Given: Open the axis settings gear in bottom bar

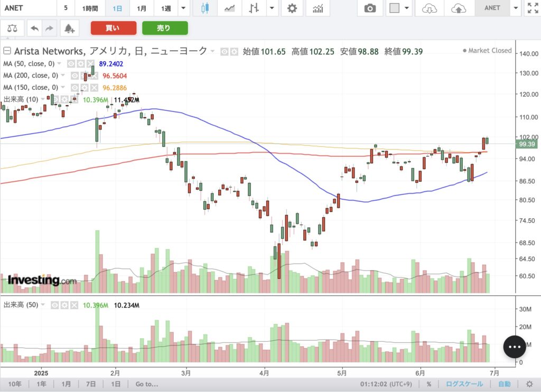Looking at the screenshot, I should 529,384.
